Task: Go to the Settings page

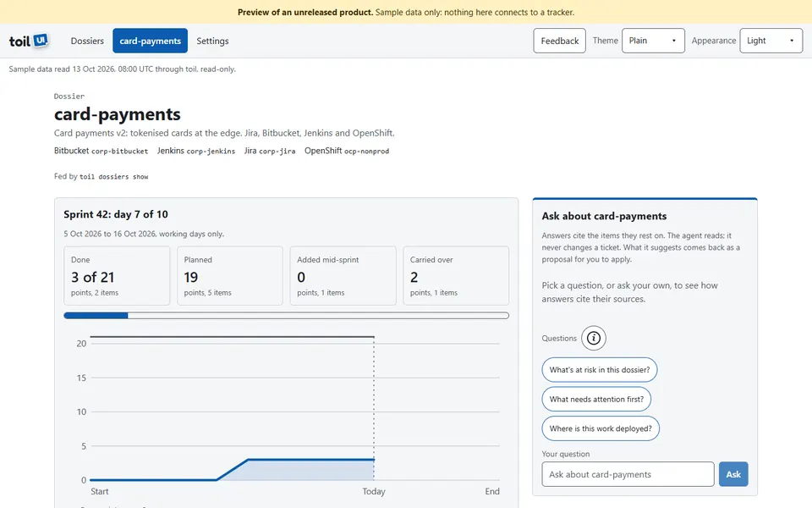Action: click(212, 41)
